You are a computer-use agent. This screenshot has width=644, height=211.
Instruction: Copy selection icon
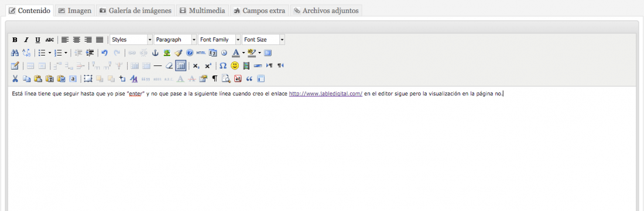click(x=26, y=79)
